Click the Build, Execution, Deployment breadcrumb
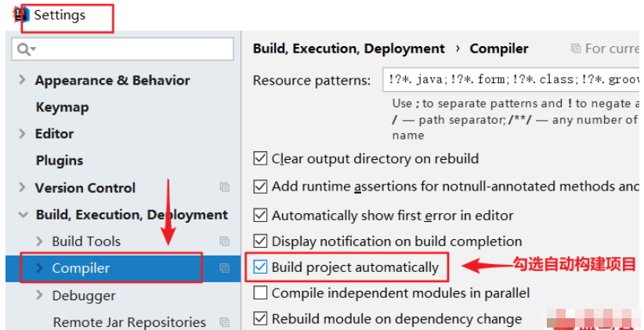This screenshot has height=330, width=644. pos(349,49)
